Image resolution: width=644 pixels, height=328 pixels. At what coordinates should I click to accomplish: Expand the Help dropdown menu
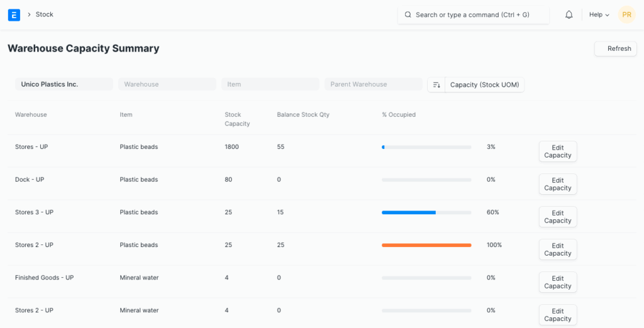599,14
